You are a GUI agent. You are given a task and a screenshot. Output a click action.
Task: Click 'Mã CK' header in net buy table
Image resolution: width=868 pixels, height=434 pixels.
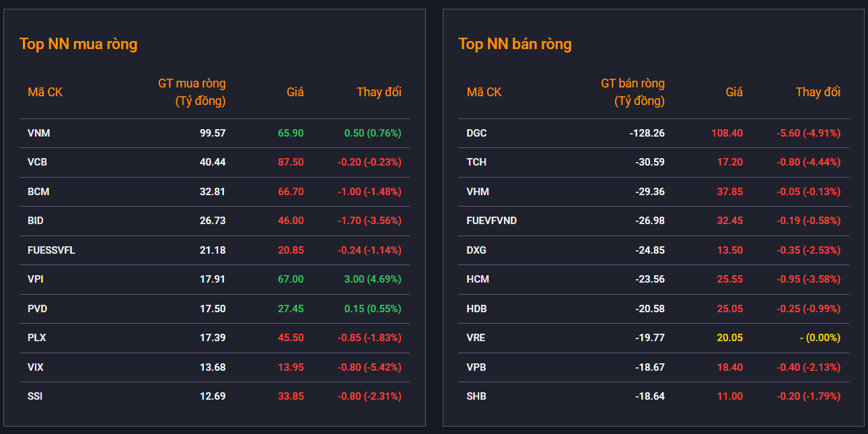[45, 92]
